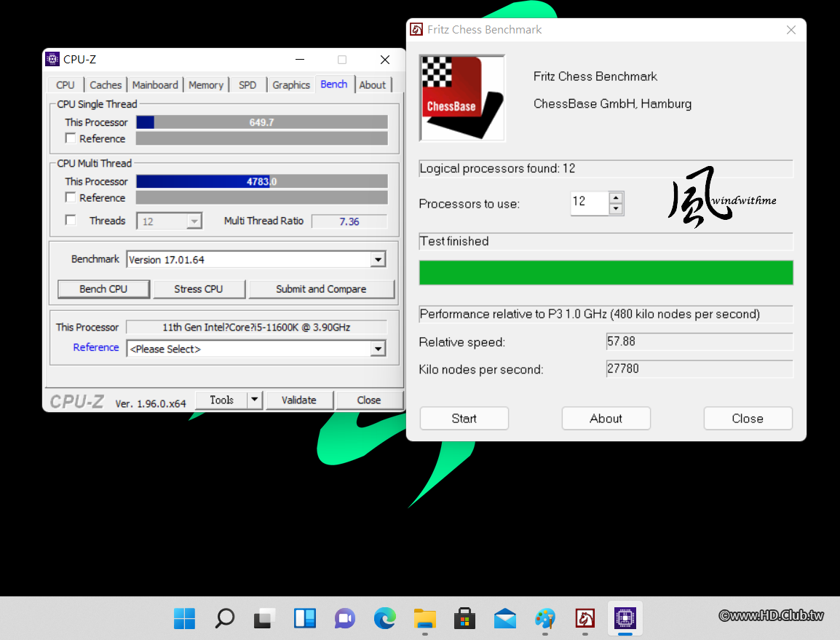Open taskbar Search magnifier

(x=225, y=618)
